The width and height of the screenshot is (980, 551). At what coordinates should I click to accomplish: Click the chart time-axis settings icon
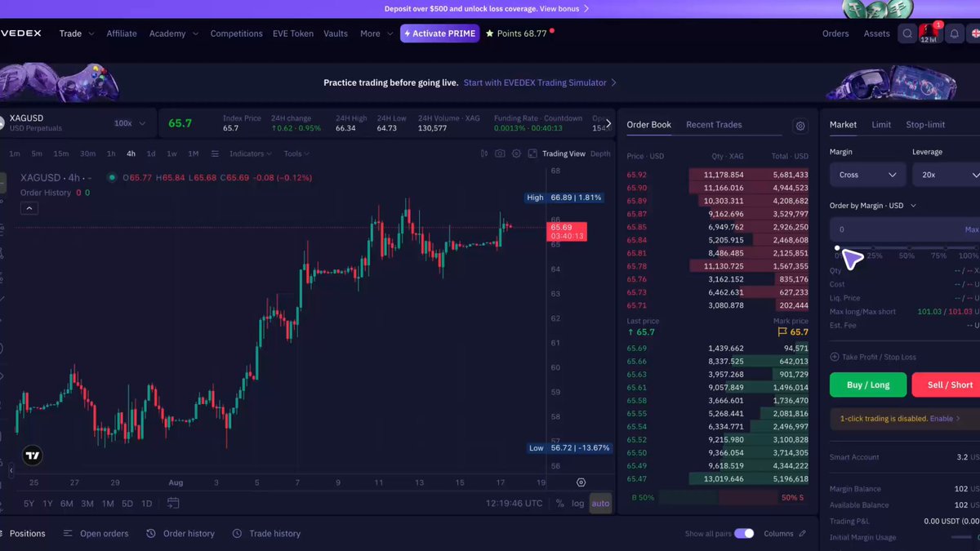coord(581,482)
